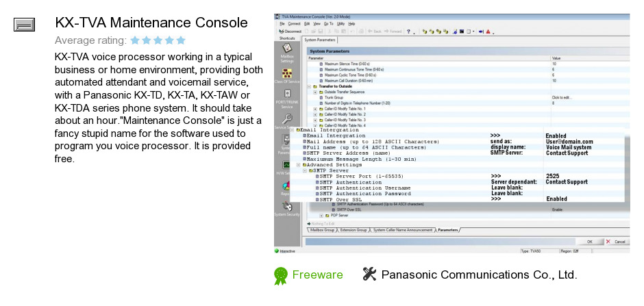Click the SMTP Authentication Username row
The height and width of the screenshot is (306, 644).
457,188
